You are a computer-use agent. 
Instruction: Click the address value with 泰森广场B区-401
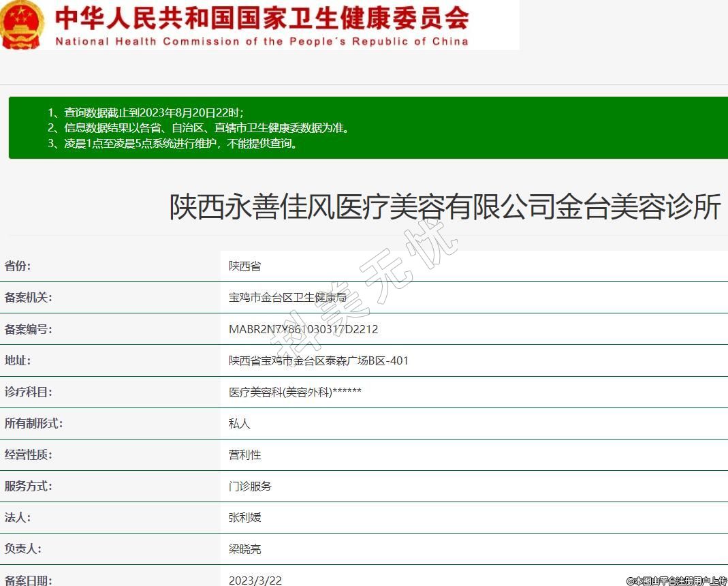click(x=318, y=360)
